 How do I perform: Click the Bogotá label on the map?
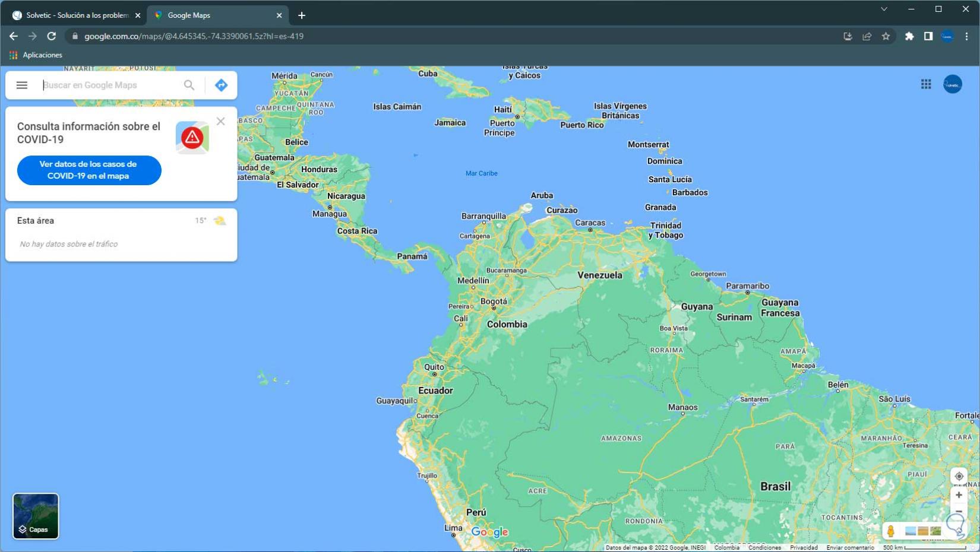(494, 302)
